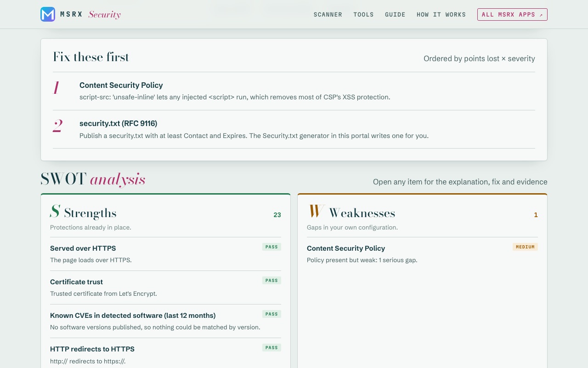Screen dimensions: 588x368
Task: Go to the TOOLS nav item
Action: (363, 15)
